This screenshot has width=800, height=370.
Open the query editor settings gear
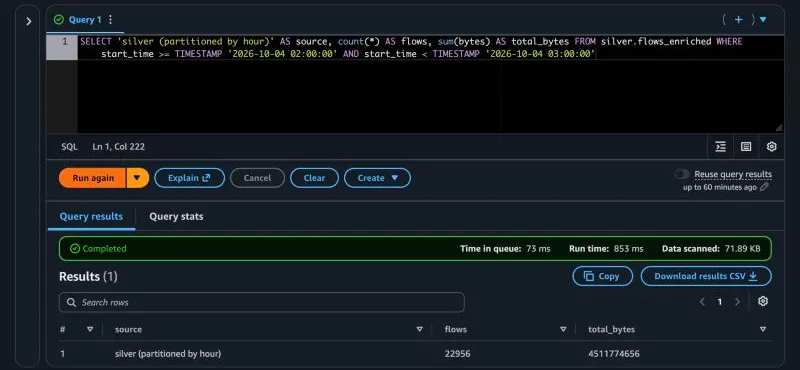(x=771, y=146)
